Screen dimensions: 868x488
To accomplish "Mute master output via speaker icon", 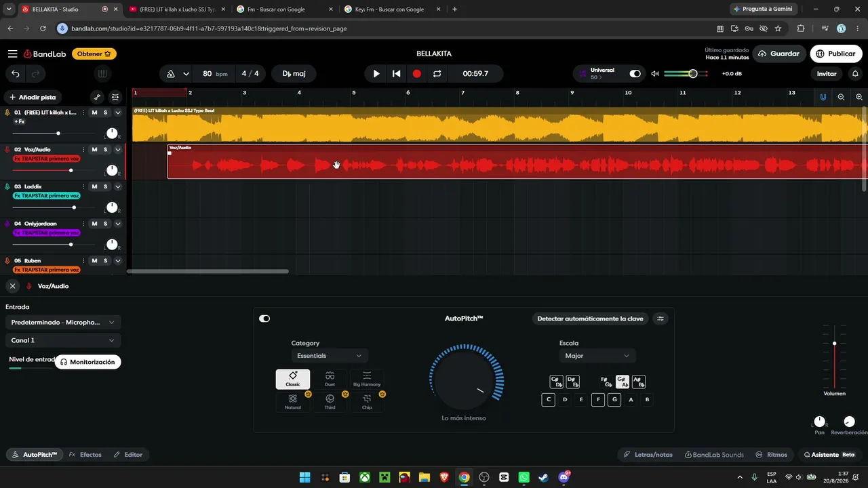I will [655, 74].
